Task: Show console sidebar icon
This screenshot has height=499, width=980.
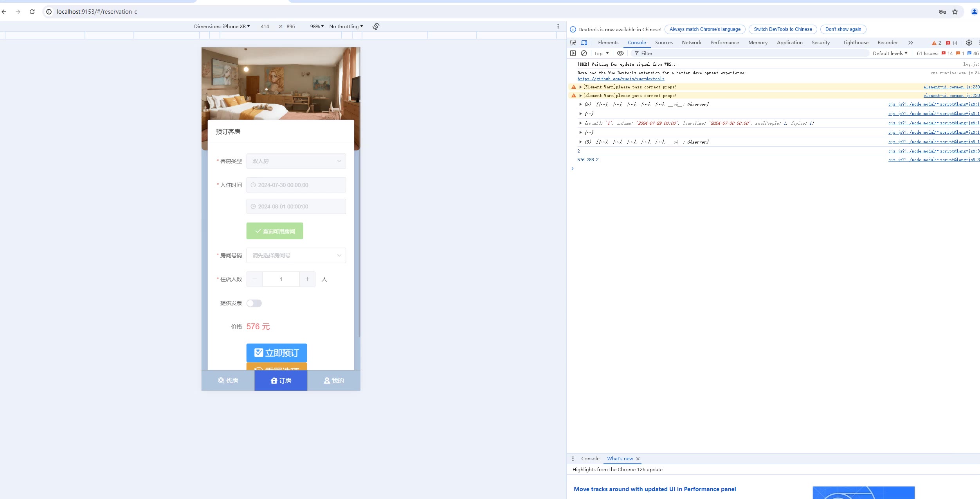Action: click(x=573, y=53)
